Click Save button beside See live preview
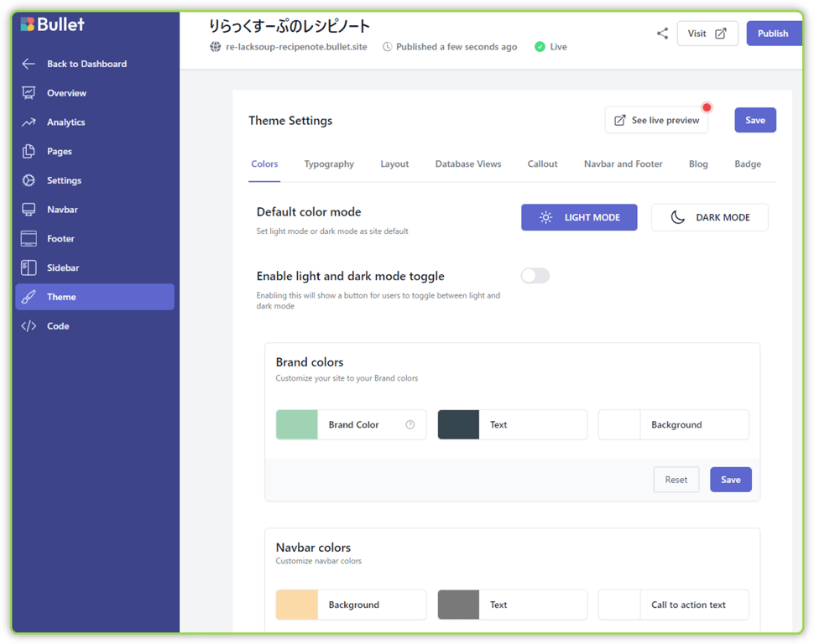The height and width of the screenshot is (644, 814). 754,121
